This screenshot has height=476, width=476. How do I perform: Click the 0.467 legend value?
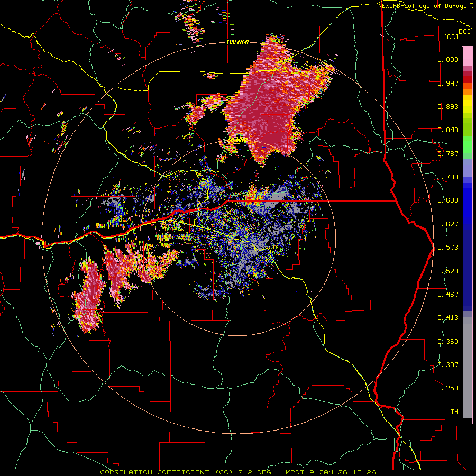tap(448, 295)
